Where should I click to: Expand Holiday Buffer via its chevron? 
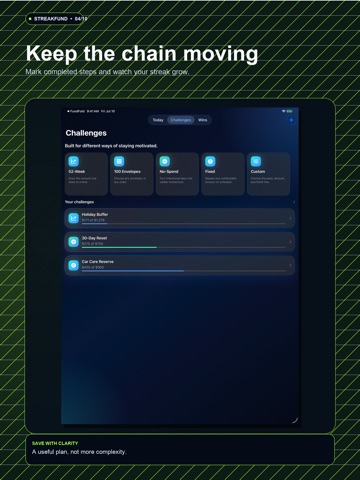(x=290, y=218)
